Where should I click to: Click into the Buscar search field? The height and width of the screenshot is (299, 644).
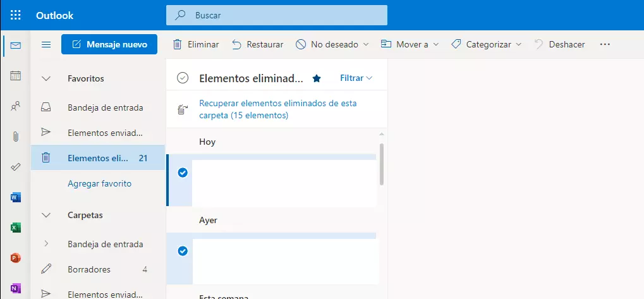pyautogui.click(x=276, y=15)
